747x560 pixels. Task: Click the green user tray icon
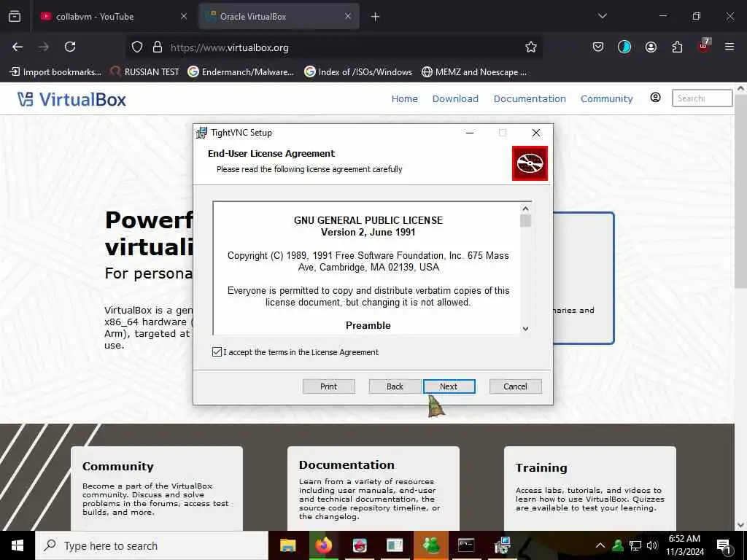(x=618, y=545)
